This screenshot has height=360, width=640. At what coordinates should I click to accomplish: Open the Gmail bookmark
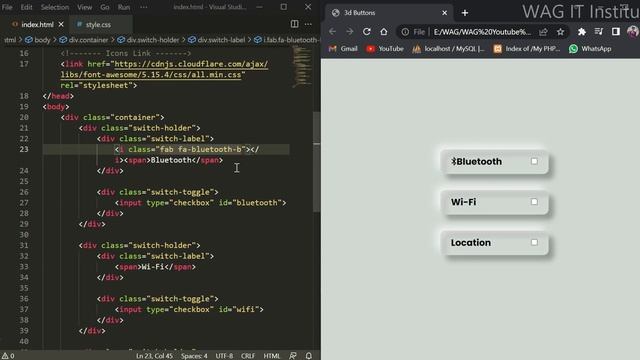(343, 49)
